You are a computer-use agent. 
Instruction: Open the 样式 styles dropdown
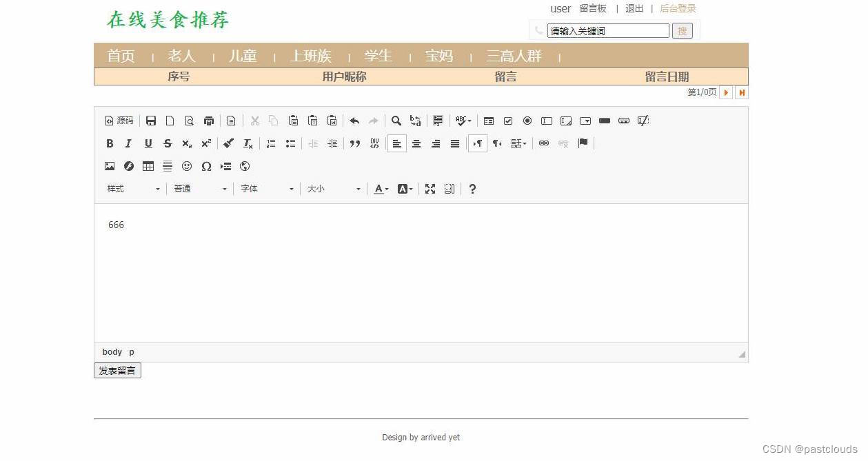point(133,189)
